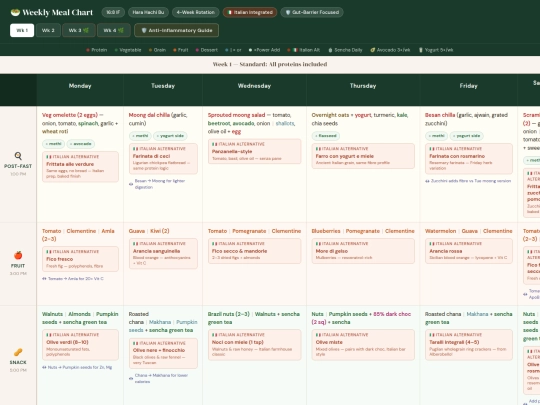Toggle the Italian Integrated pill
Screen dimensions: 540x405
click(x=250, y=12)
